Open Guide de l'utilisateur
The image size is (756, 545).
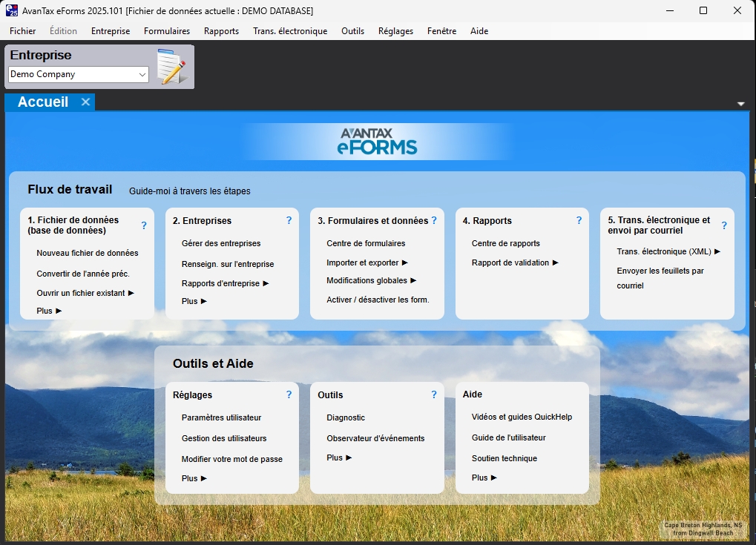509,437
